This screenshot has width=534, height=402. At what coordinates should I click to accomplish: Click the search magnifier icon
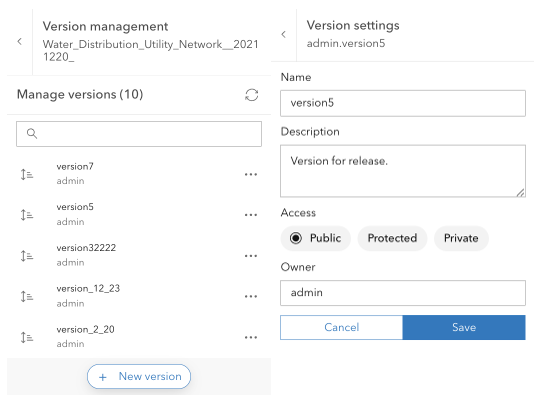pyautogui.click(x=32, y=134)
